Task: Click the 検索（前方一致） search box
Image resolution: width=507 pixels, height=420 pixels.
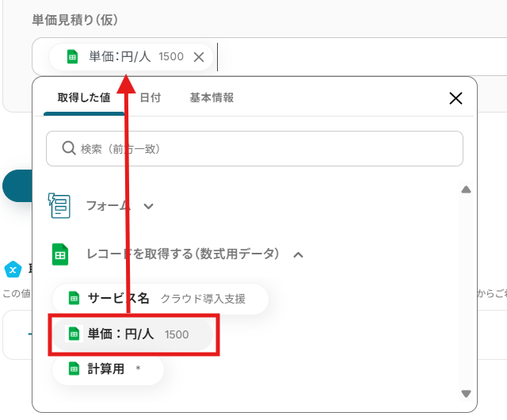Action: [x=254, y=148]
